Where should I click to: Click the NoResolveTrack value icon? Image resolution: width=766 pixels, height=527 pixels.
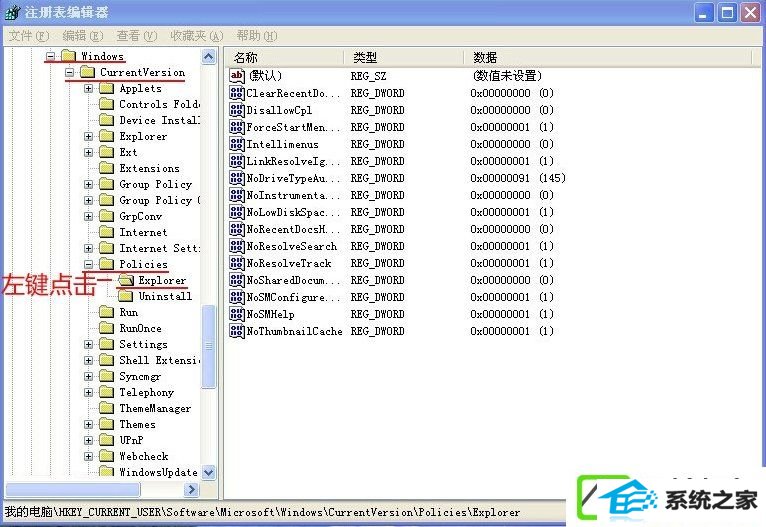coord(237,263)
